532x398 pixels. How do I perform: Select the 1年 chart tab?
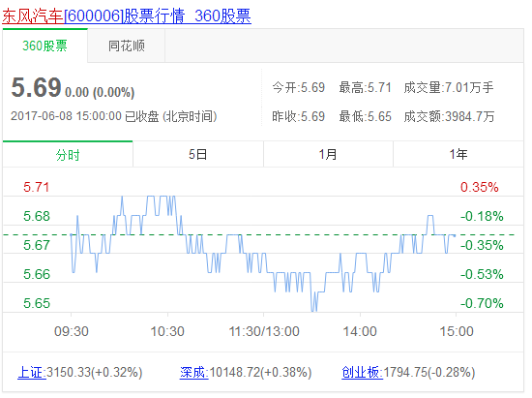click(458, 155)
